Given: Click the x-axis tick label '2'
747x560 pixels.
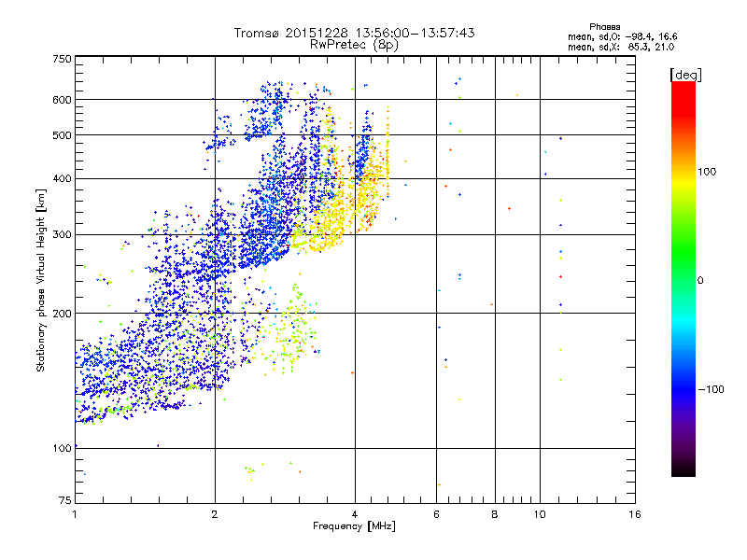Looking at the screenshot, I should coord(215,514).
